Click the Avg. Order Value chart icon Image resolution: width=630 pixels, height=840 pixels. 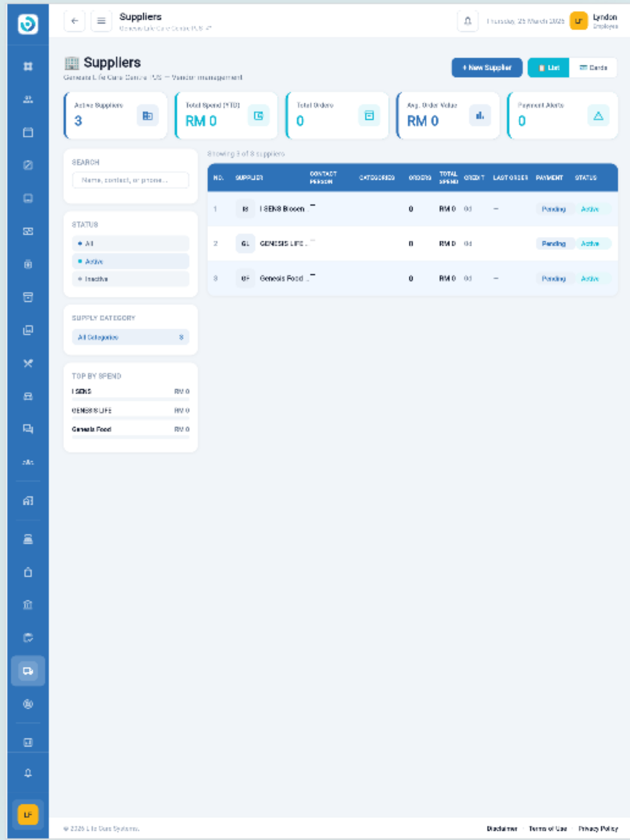(480, 115)
